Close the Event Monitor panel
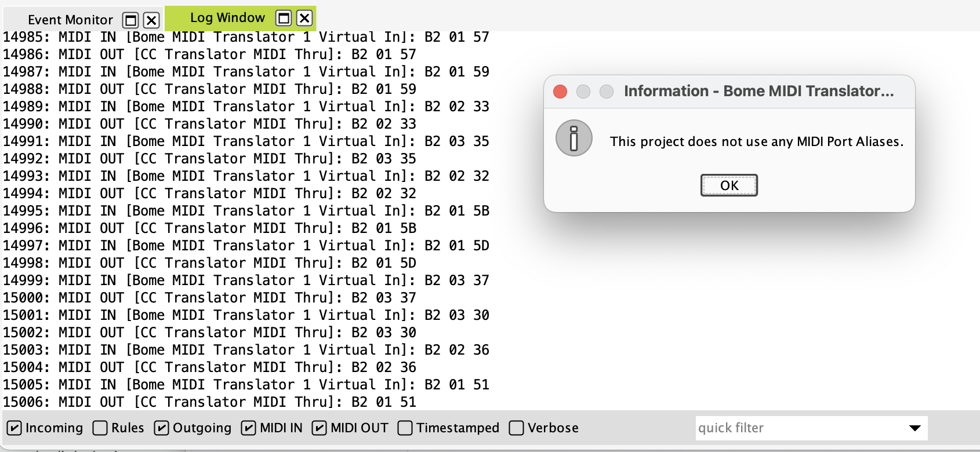The width and height of the screenshot is (980, 452). click(151, 21)
